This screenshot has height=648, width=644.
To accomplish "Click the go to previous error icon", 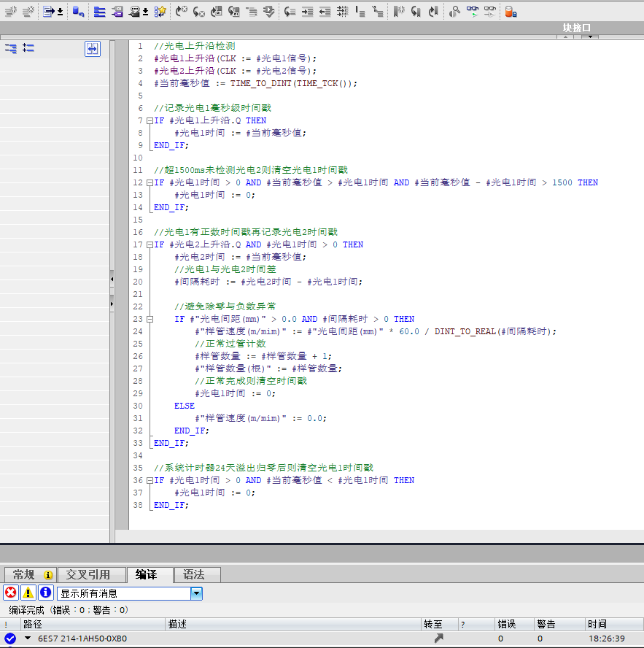I will point(198,12).
